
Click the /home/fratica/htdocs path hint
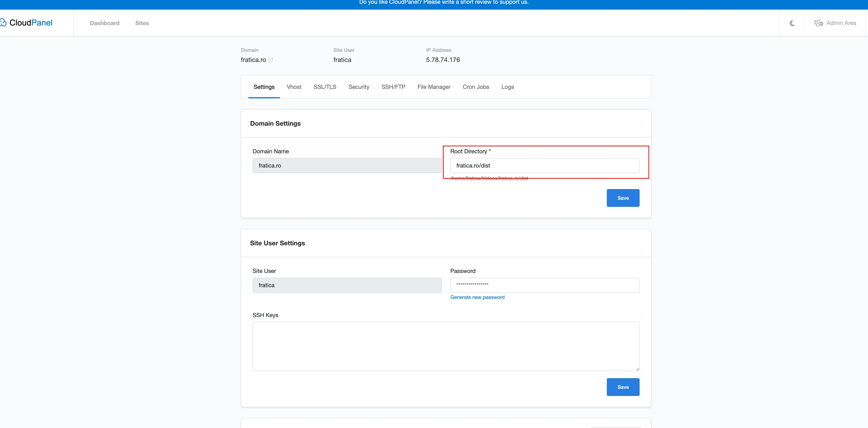pos(489,178)
